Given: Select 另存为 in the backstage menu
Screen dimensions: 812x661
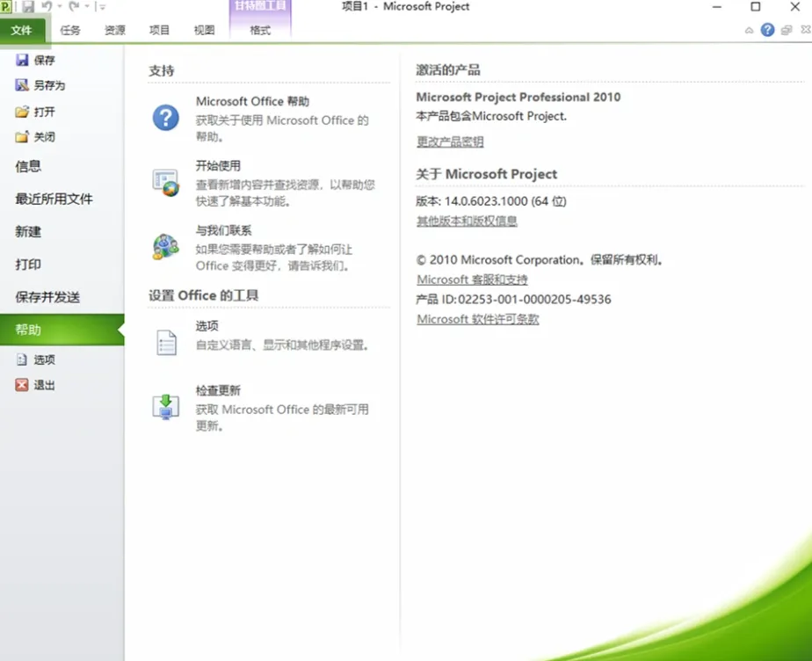Looking at the screenshot, I should coord(40,85).
